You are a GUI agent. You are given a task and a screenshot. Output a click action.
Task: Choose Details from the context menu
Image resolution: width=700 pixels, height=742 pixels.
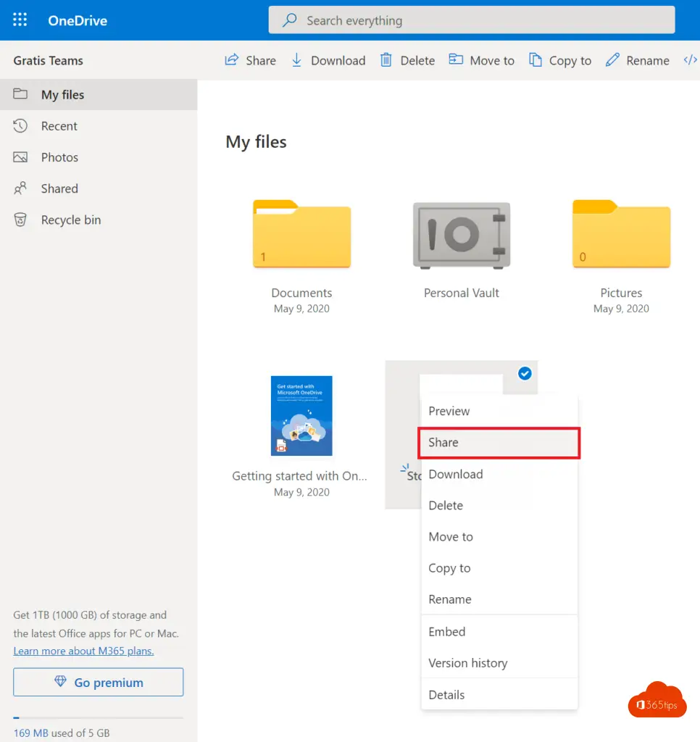coord(499,695)
